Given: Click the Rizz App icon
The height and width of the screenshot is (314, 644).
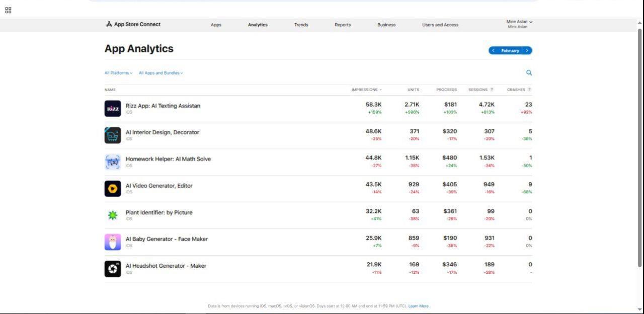Looking at the screenshot, I should pos(113,109).
